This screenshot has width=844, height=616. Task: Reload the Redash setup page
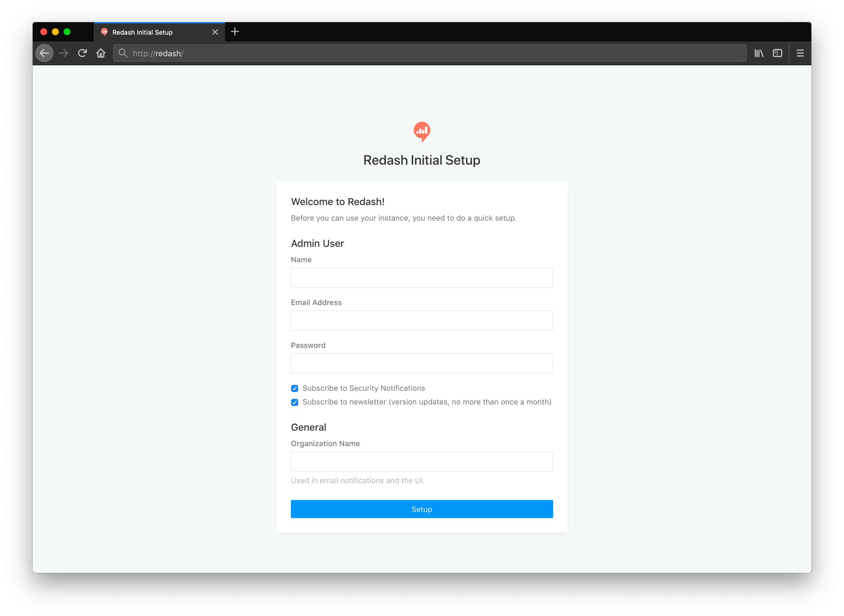pos(82,53)
